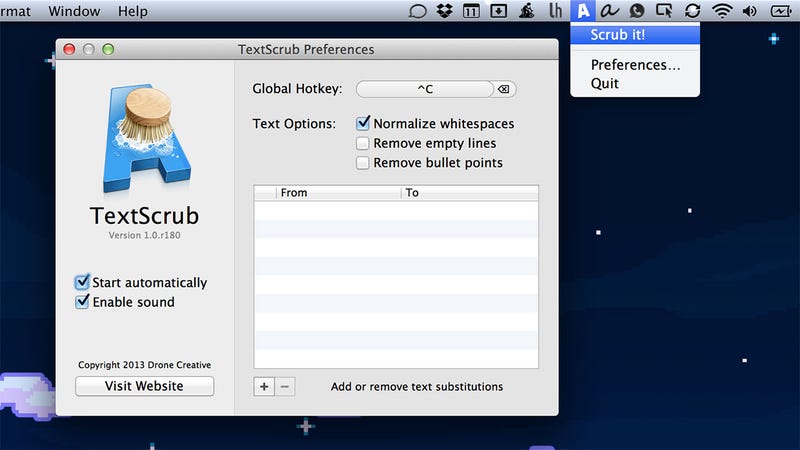Click the Copyright 2013 Drone Creative text

(x=144, y=365)
